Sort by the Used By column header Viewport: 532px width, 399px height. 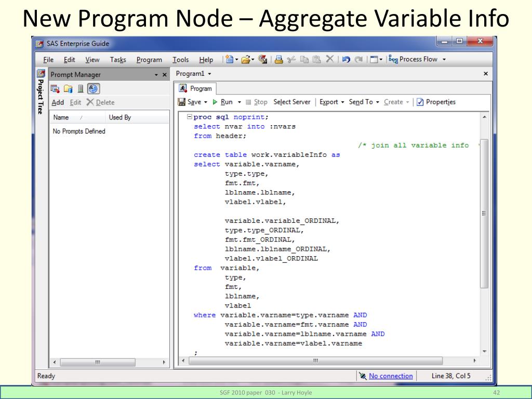pyautogui.click(x=137, y=117)
